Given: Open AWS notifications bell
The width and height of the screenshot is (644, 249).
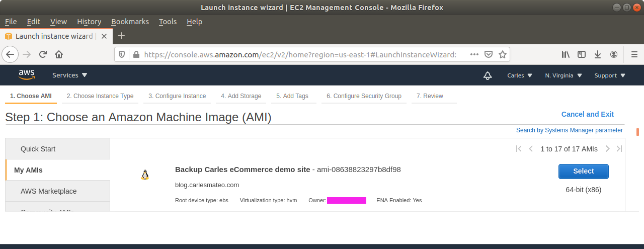Looking at the screenshot, I should (487, 75).
